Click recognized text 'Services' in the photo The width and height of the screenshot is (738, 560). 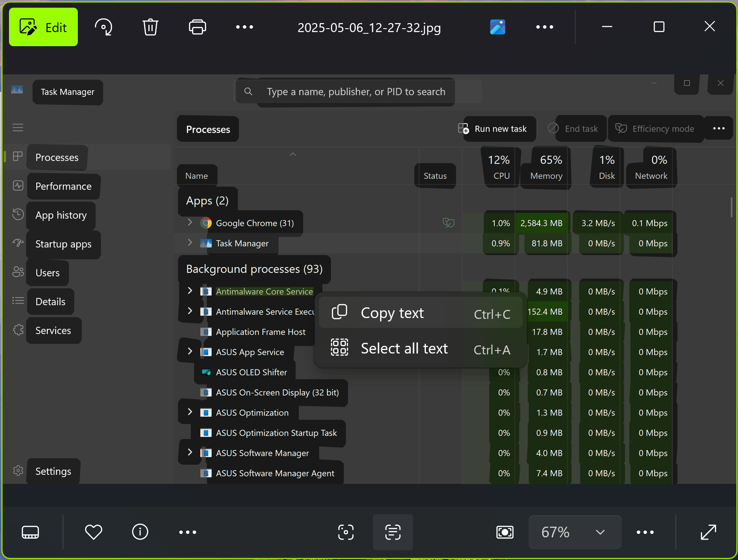53,330
